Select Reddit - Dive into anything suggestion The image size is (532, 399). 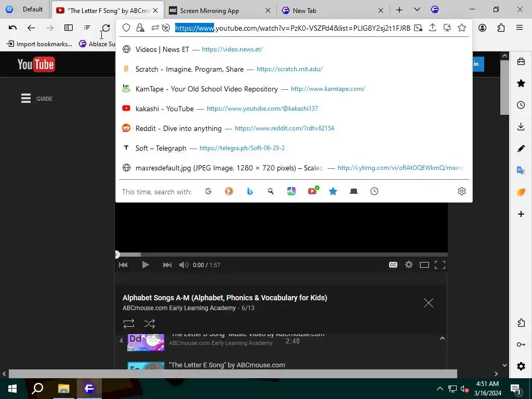pos(294,128)
